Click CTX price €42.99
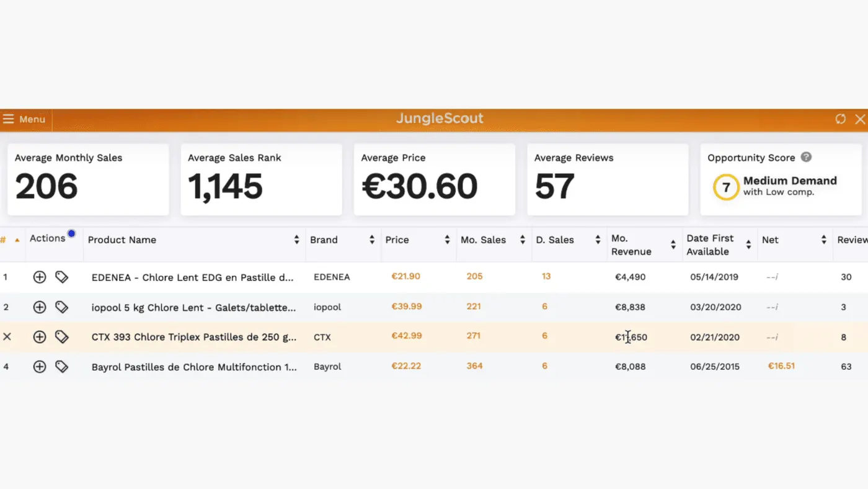This screenshot has height=489, width=868. [x=406, y=336]
